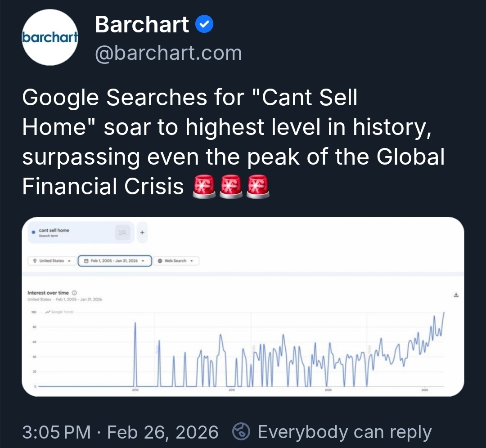Open the Barchart profile avatar

[x=50, y=38]
